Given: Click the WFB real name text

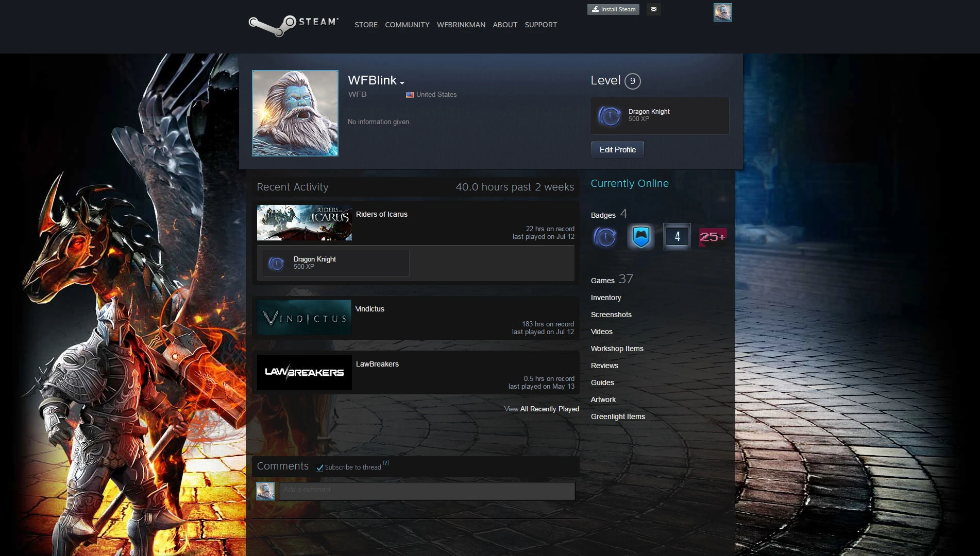Looking at the screenshot, I should [357, 94].
